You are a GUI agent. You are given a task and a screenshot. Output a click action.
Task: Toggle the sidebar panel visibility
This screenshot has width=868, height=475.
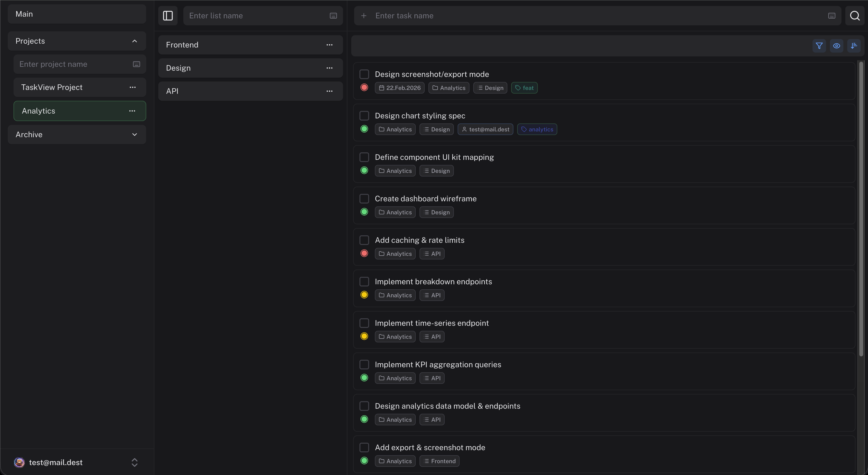[x=167, y=15]
